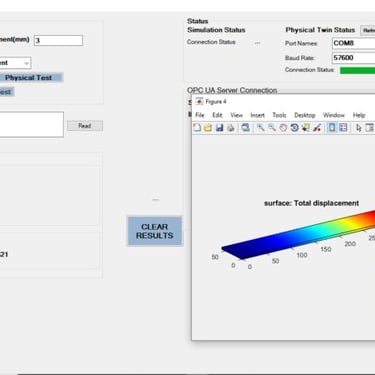Click the CLEAR RESULTS button
The image size is (375, 375).
click(155, 231)
